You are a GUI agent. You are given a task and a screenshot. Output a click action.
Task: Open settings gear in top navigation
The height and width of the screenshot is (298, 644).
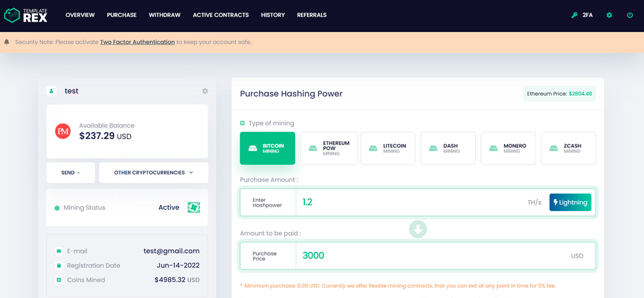pos(609,15)
